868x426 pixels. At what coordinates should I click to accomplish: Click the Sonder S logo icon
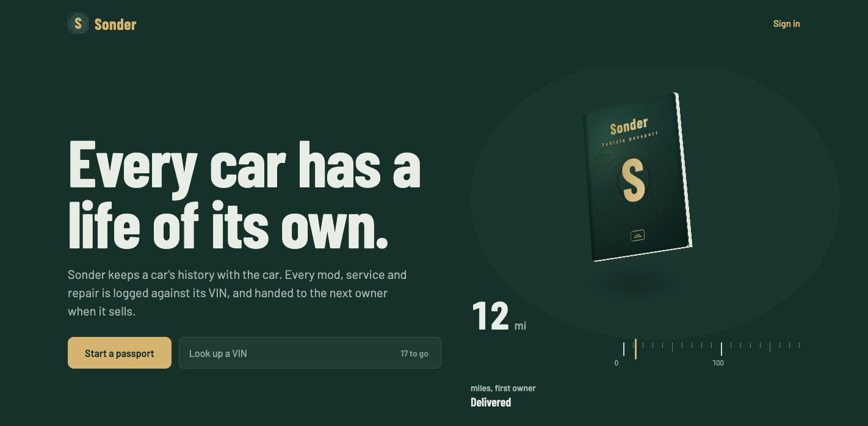tap(78, 24)
